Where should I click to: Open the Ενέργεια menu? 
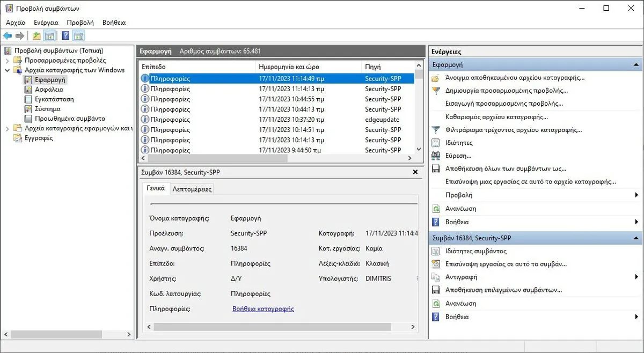(46, 23)
